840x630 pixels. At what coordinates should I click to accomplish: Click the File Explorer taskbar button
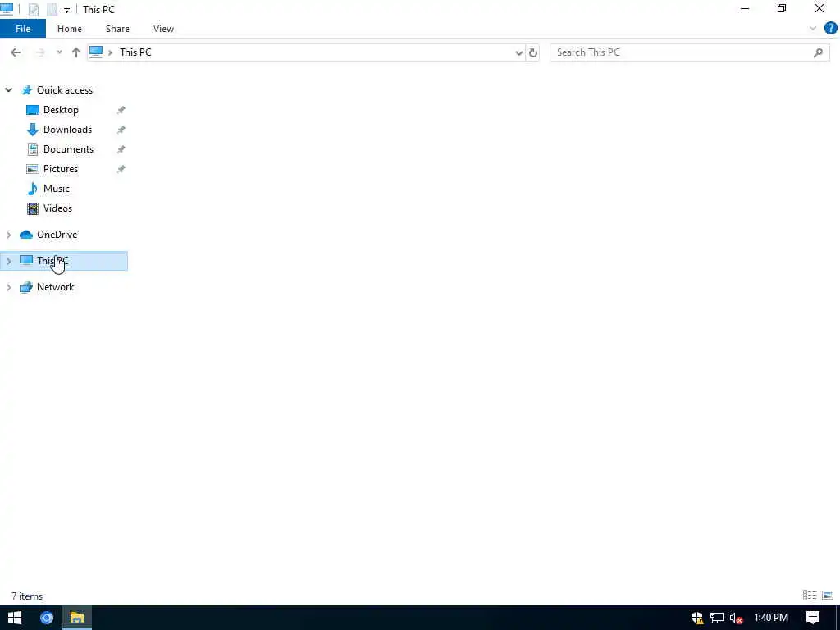(x=77, y=618)
